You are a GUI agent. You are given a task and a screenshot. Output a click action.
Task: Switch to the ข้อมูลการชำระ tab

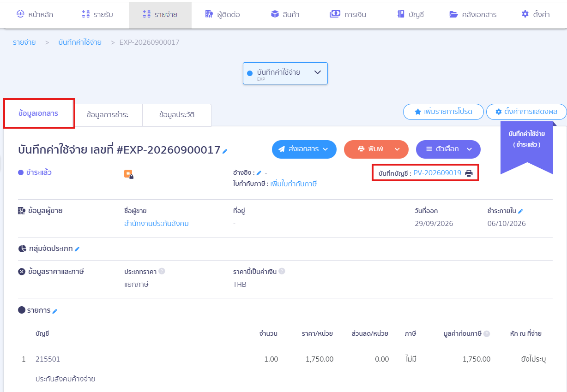click(x=108, y=115)
